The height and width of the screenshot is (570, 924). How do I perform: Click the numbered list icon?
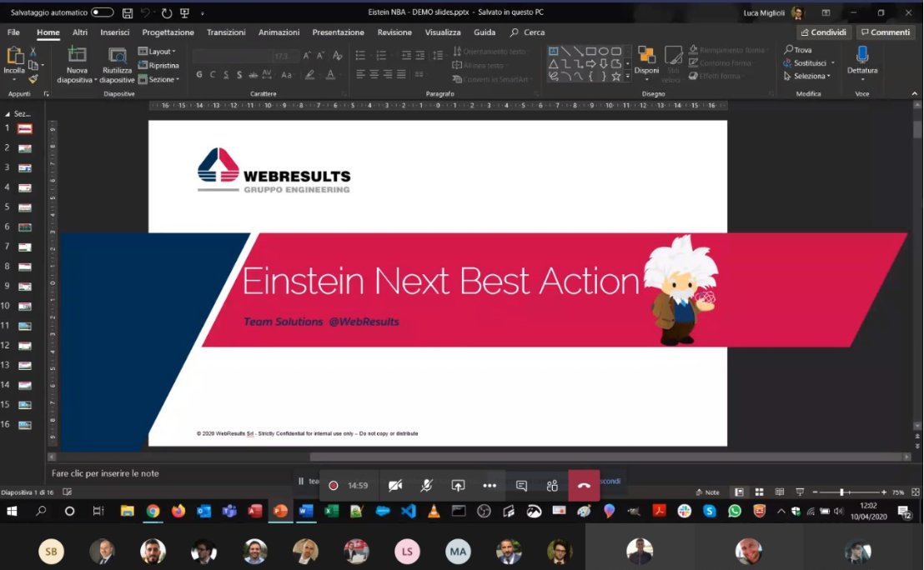pyautogui.click(x=381, y=56)
